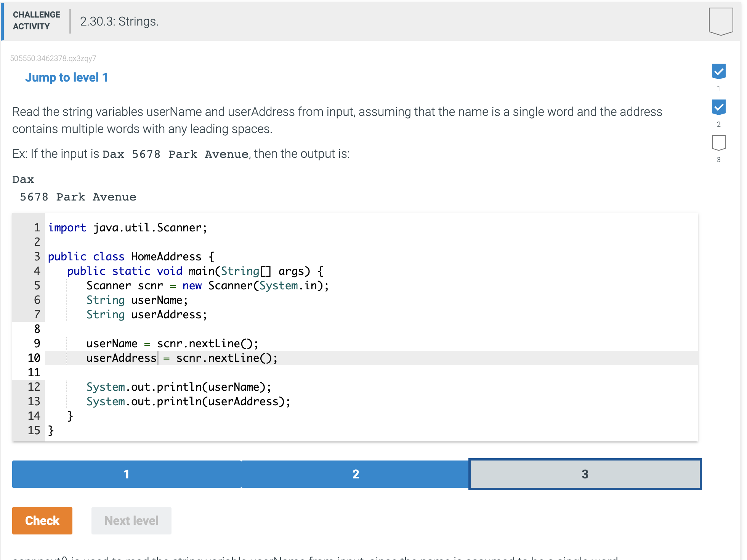The height and width of the screenshot is (560, 747).
Task: Click the Next level button
Action: [x=131, y=520]
